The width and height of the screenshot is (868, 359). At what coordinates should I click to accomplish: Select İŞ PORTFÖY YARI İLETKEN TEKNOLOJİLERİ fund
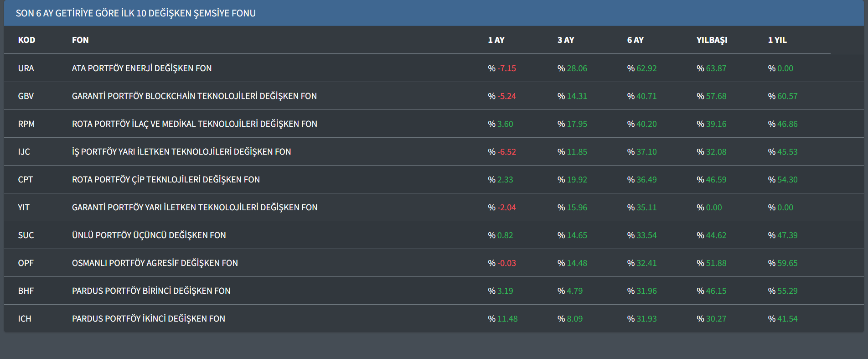181,152
